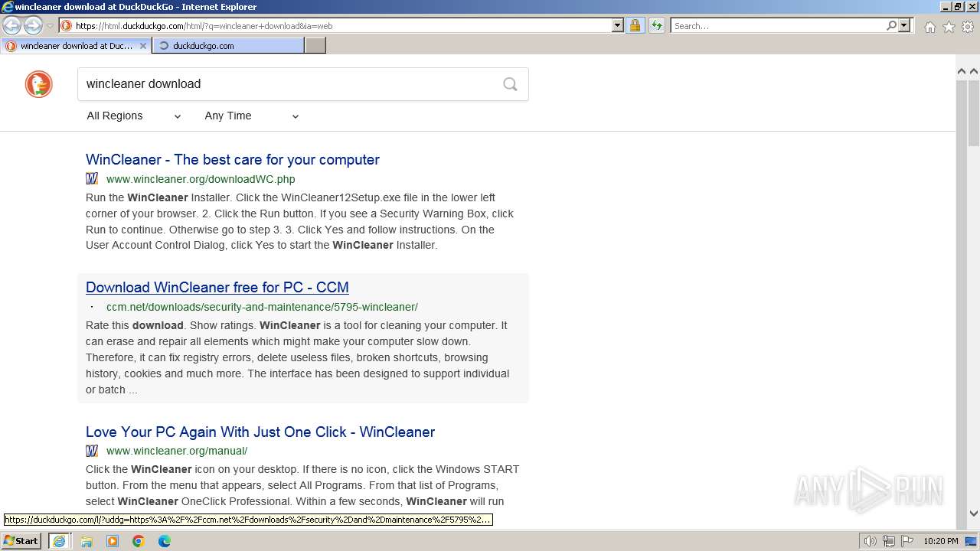This screenshot has height=551, width=980.
Task: Open File Explorer from the taskbar
Action: click(87, 541)
